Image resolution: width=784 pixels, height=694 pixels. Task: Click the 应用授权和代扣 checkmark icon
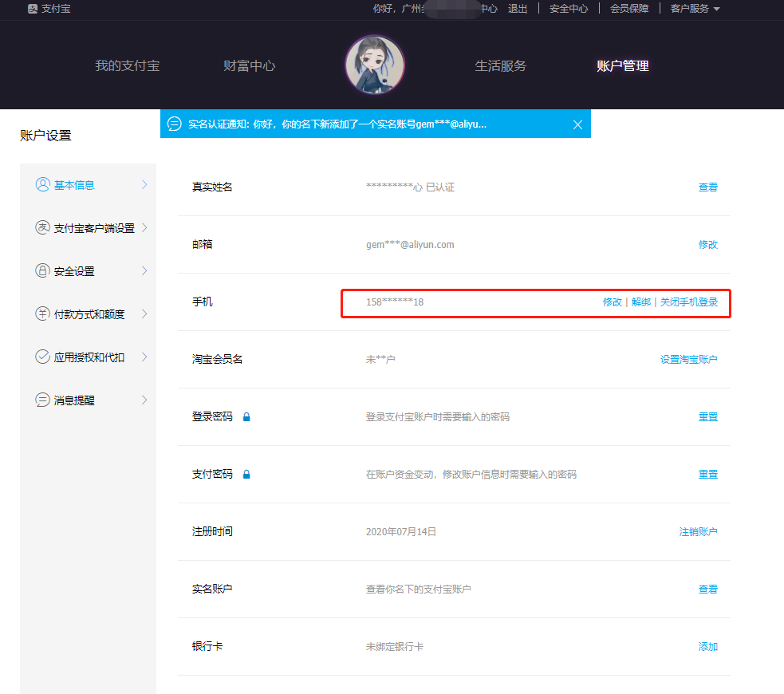(x=42, y=357)
